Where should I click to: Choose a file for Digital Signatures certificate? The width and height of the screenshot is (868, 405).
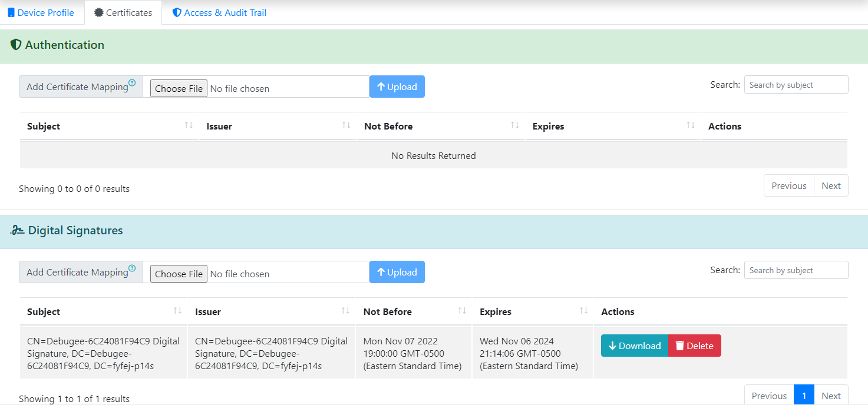pyautogui.click(x=179, y=274)
